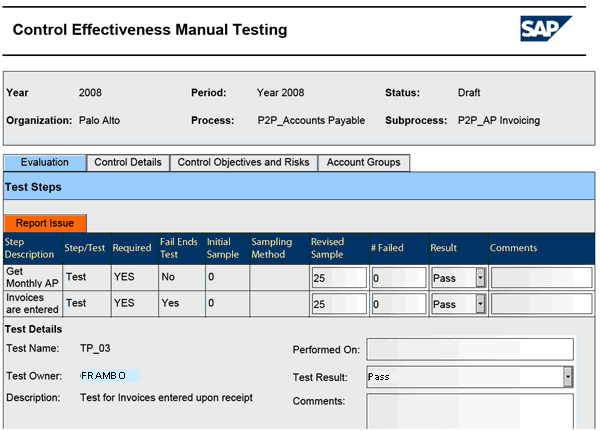Open Result dropdown for Get Monthly AP
Viewport: 600px width, 431px height.
click(x=480, y=278)
